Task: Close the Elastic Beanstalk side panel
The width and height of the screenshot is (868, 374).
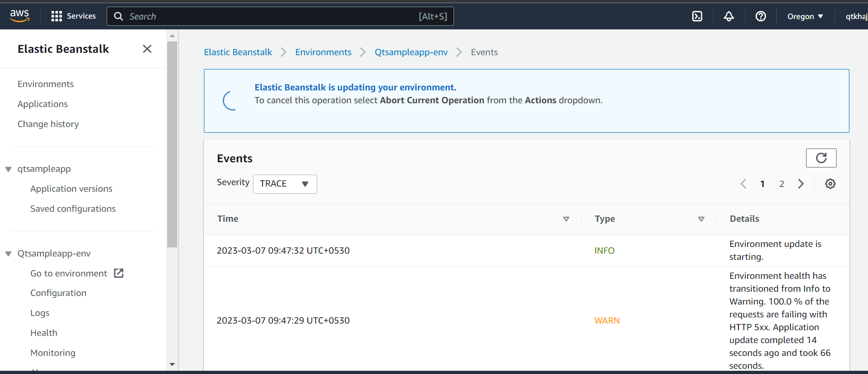Action: [147, 49]
